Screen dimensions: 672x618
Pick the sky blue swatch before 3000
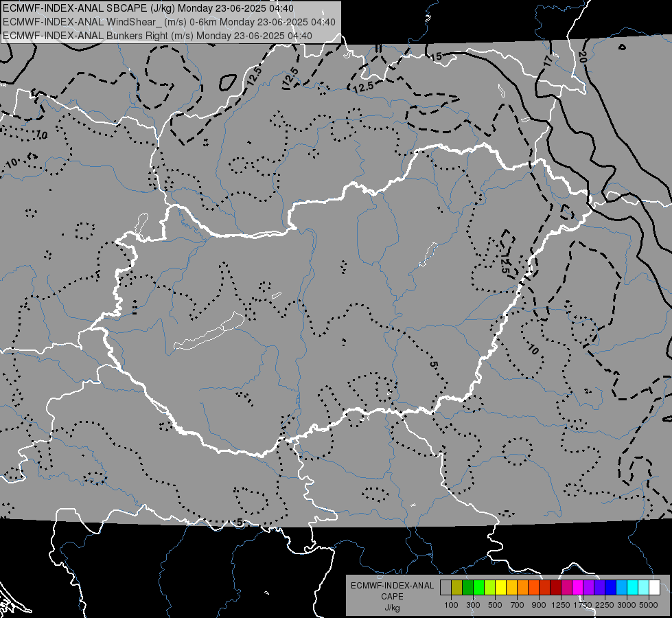pos(621,587)
